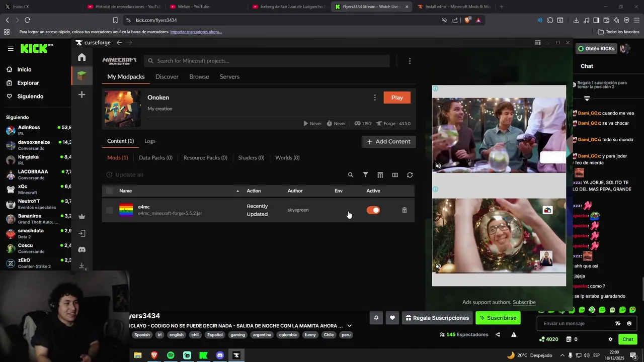Unmute the top advertisement video
The height and width of the screenshot is (362, 644).
438,166
